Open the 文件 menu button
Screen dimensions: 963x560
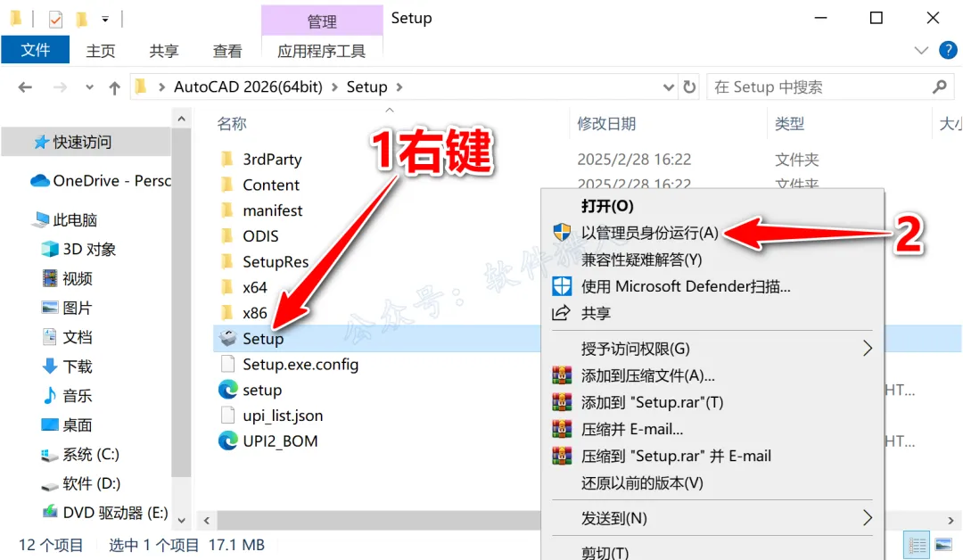pyautogui.click(x=35, y=50)
